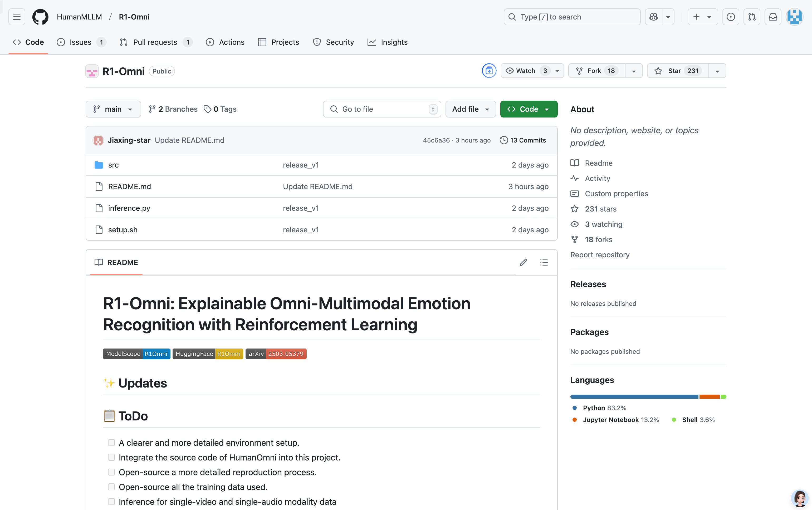The width and height of the screenshot is (812, 510).
Task: Open the HumanMLLM owner link
Action: 79,17
